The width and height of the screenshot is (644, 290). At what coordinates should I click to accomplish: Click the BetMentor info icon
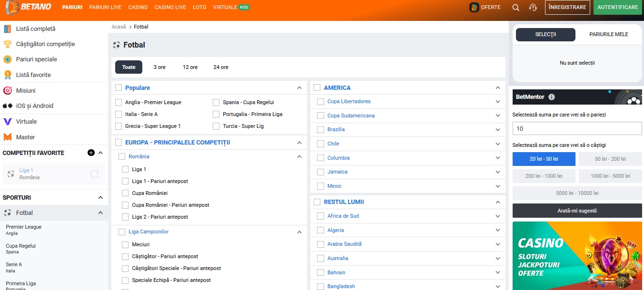click(552, 97)
